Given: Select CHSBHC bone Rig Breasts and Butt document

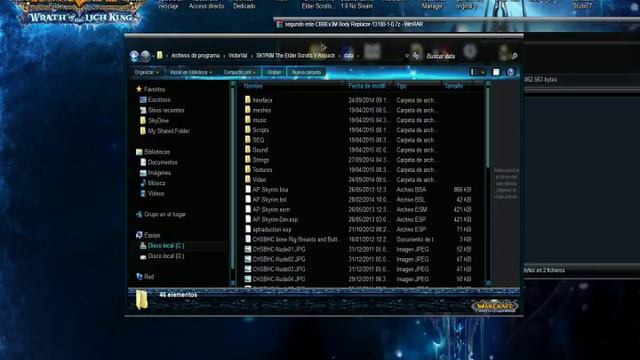Looking at the screenshot, I should [296, 239].
